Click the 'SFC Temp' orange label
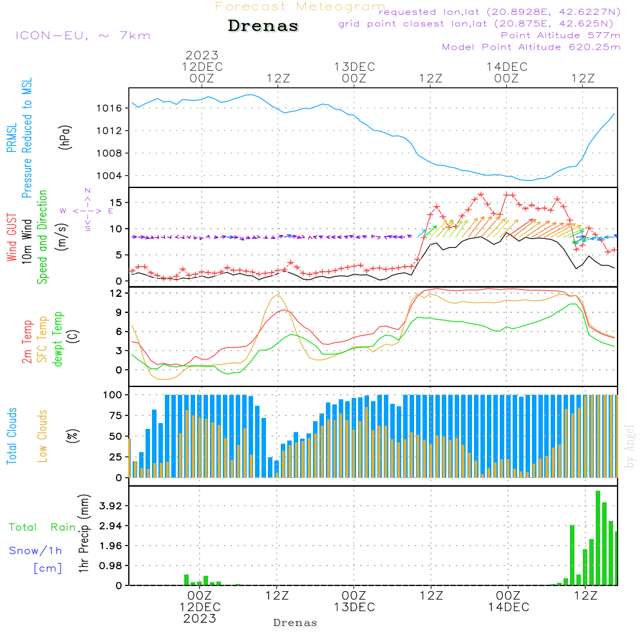The height and width of the screenshot is (644, 644). click(x=43, y=339)
